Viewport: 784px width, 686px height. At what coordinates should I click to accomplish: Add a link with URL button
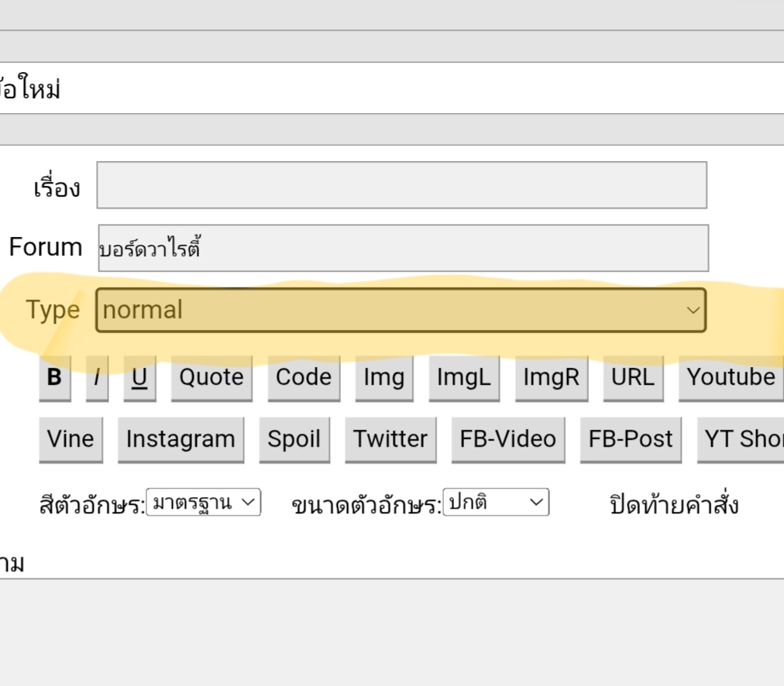[x=633, y=378]
